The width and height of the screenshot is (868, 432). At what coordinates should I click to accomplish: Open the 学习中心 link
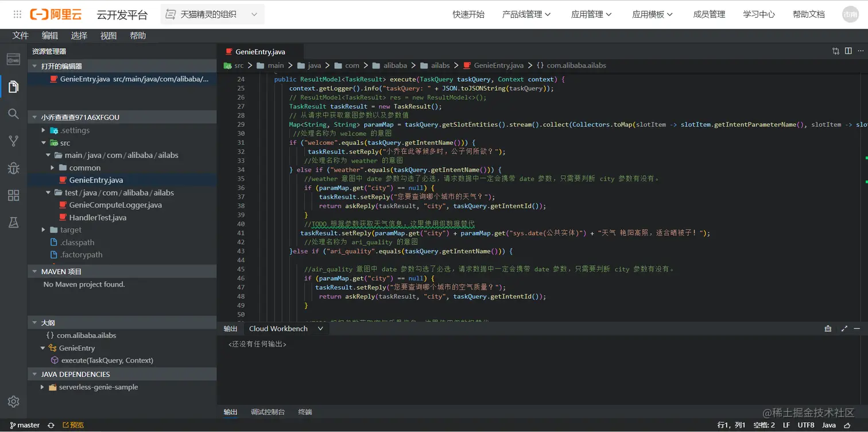tap(759, 14)
